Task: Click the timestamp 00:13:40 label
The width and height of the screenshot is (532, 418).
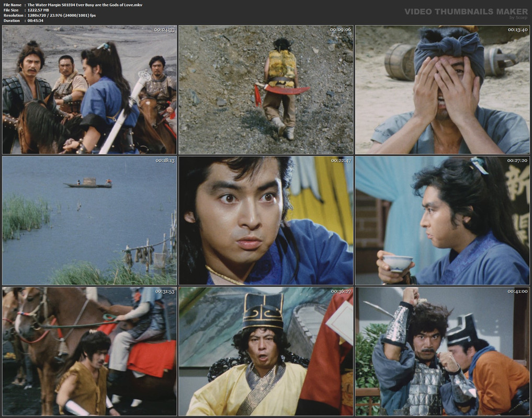Action: (518, 30)
